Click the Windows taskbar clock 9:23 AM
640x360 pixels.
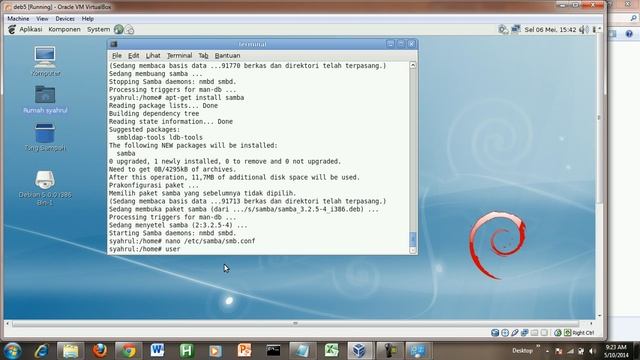[616, 351]
